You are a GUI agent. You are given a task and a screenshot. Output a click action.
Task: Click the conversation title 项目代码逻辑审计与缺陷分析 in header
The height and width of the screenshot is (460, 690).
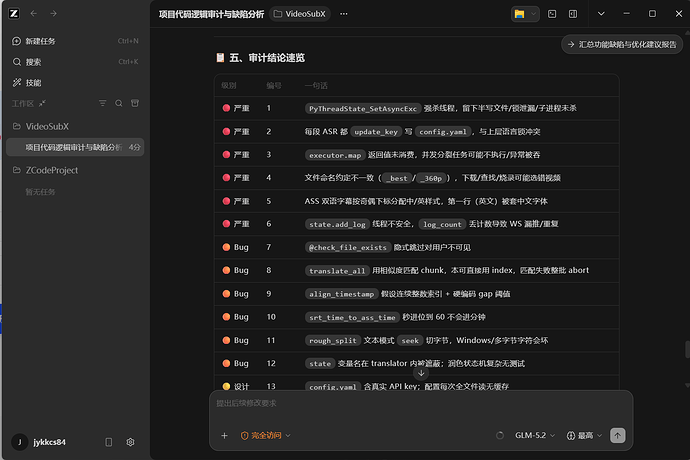pos(211,14)
